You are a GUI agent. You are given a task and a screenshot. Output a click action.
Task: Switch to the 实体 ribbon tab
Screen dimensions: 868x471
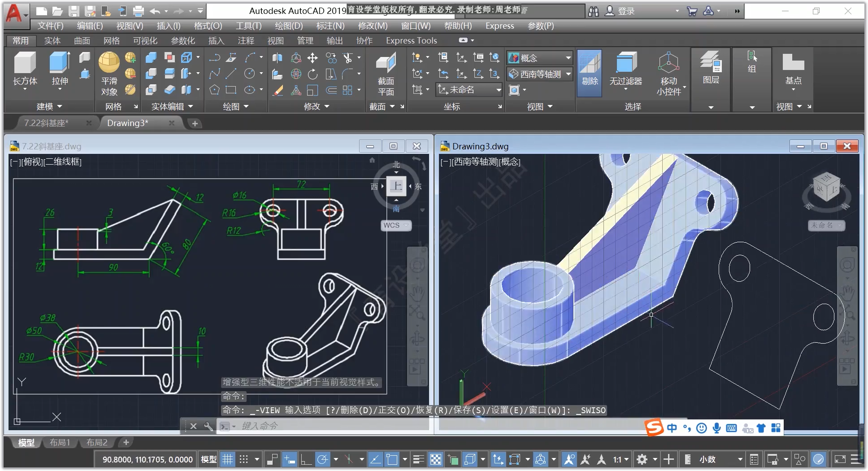coord(52,41)
